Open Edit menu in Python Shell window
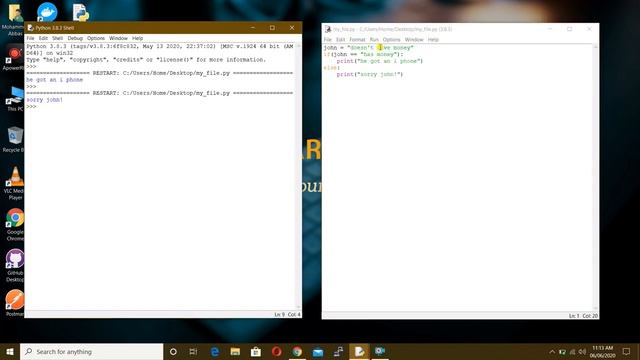Image resolution: width=640 pixels, height=360 pixels. click(43, 38)
